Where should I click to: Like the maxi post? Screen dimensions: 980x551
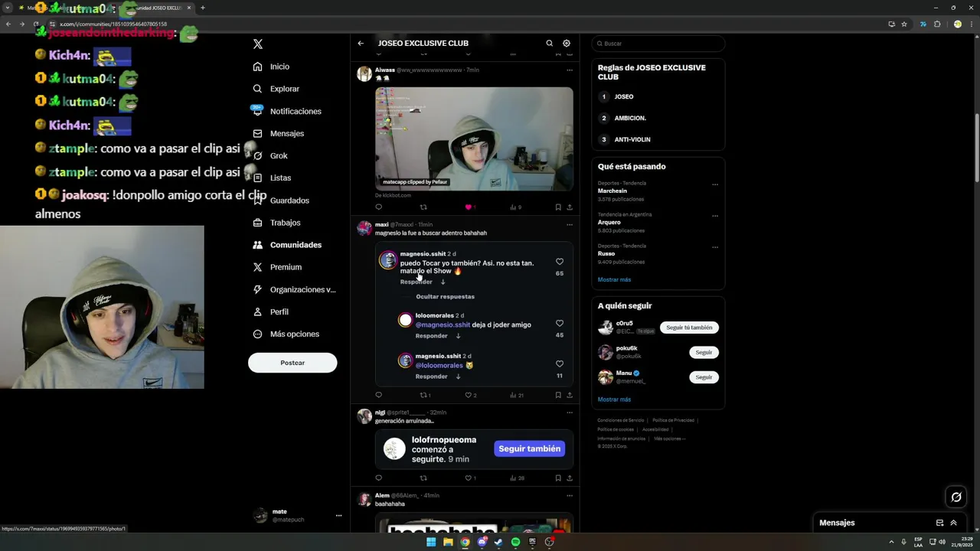pos(471,396)
